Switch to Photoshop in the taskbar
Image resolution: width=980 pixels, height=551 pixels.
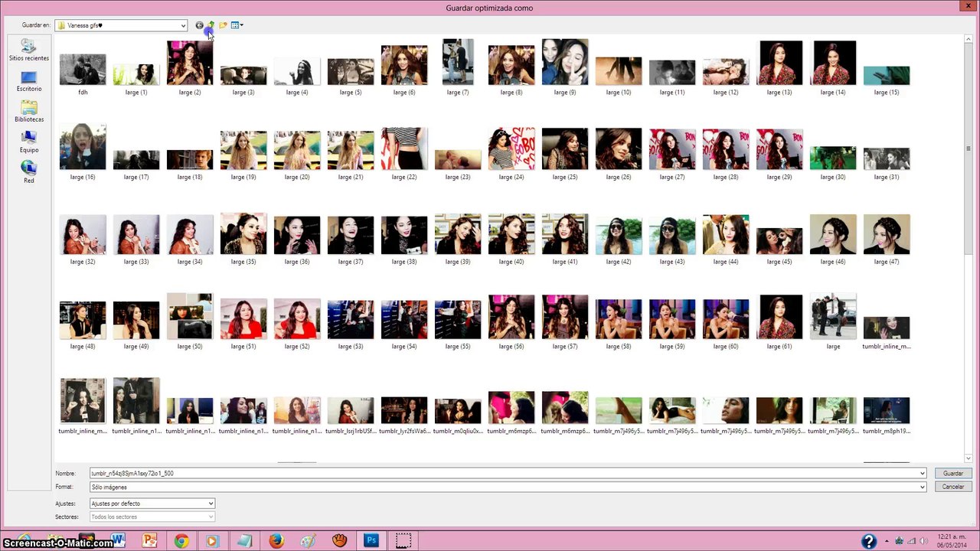[x=371, y=540]
